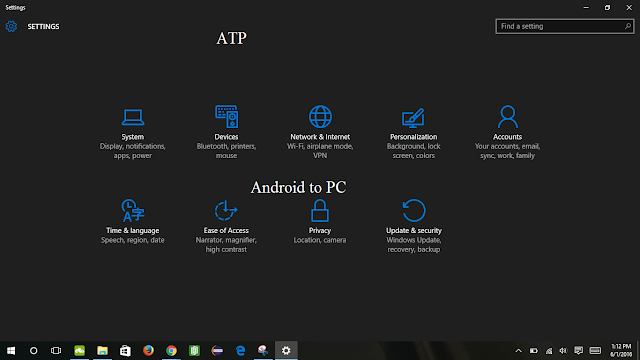
Task: Show hidden system tray icons
Action: point(518,351)
